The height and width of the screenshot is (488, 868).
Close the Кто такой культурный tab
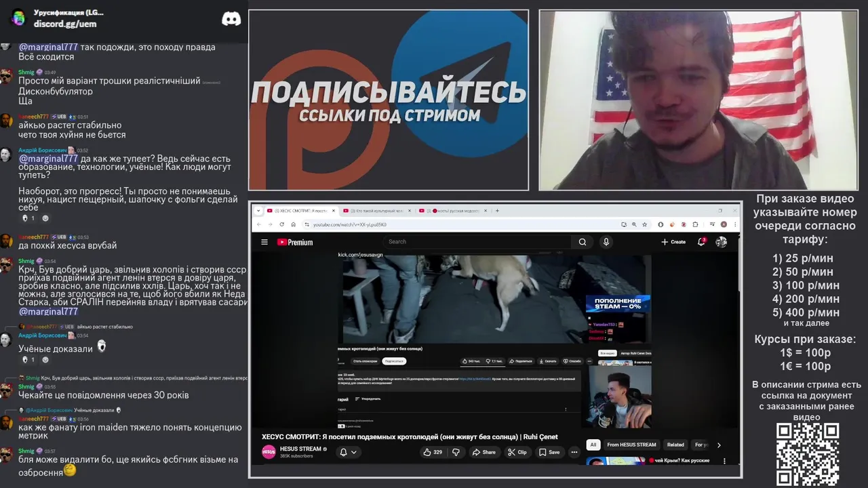coord(410,211)
